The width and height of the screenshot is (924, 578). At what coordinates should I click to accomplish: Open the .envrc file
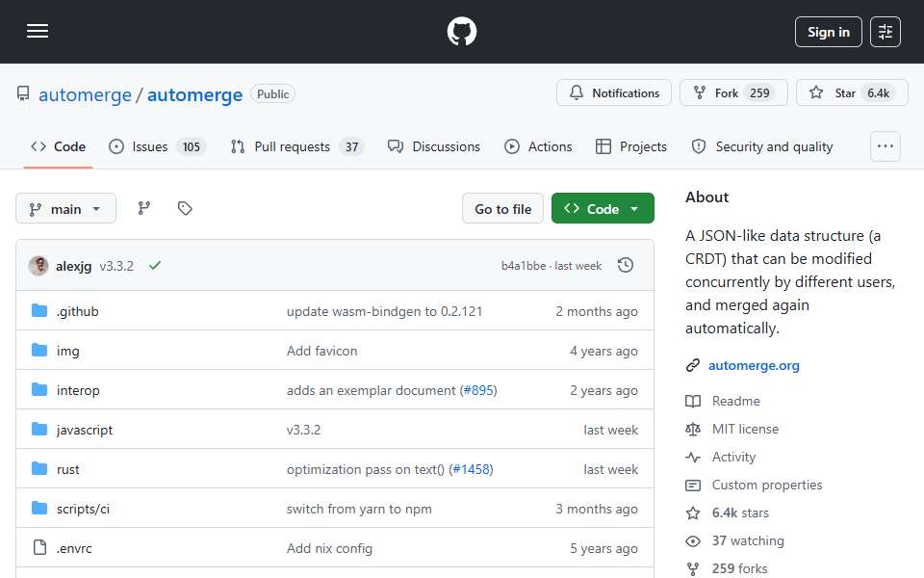pos(74,548)
